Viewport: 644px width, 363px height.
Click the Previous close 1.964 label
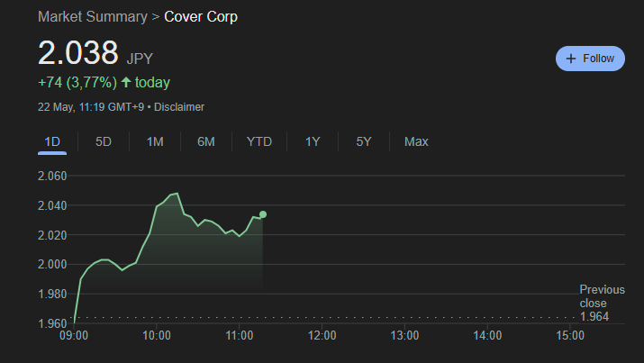point(602,303)
